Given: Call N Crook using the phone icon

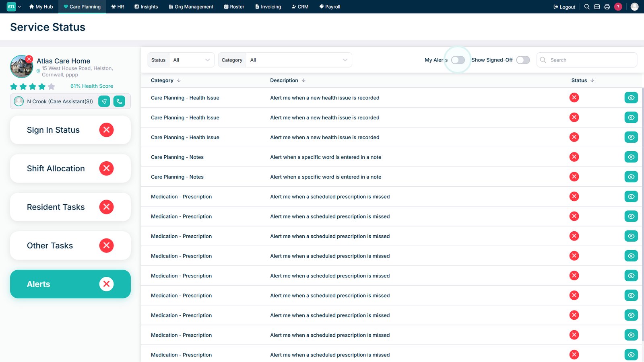Looking at the screenshot, I should [x=119, y=101].
